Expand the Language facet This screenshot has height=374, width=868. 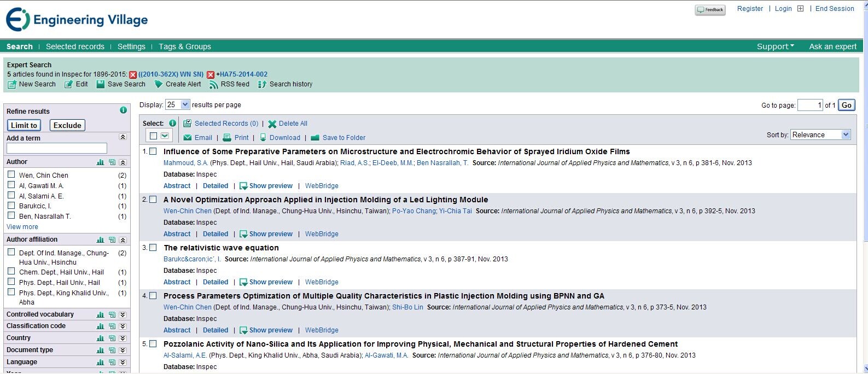(x=123, y=363)
